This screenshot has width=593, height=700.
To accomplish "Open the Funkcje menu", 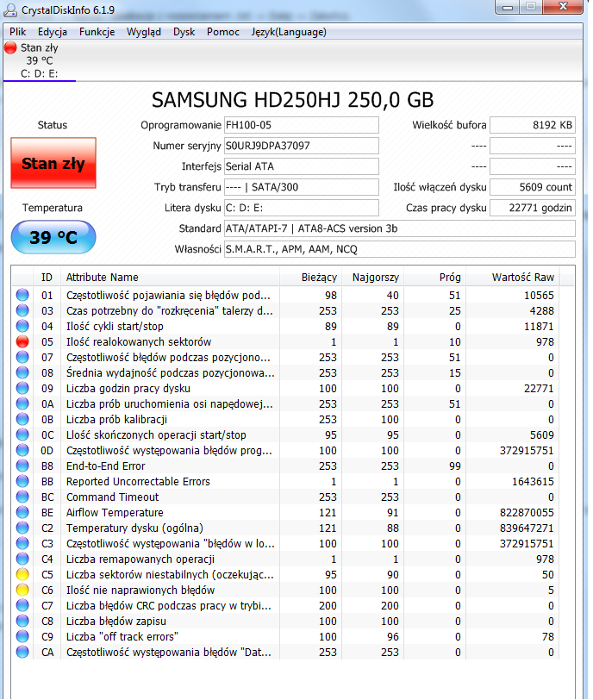I will [x=97, y=32].
